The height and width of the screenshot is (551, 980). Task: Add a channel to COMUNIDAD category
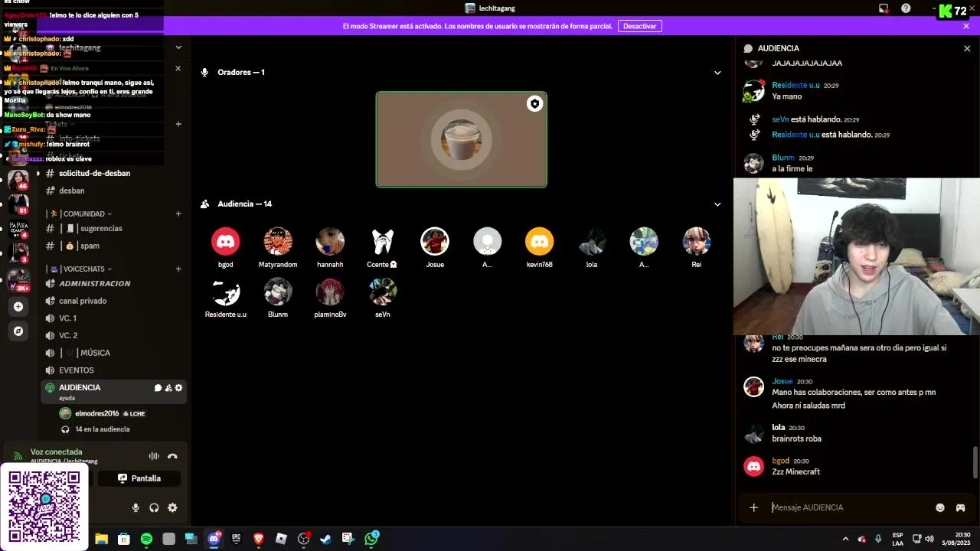[x=178, y=214]
